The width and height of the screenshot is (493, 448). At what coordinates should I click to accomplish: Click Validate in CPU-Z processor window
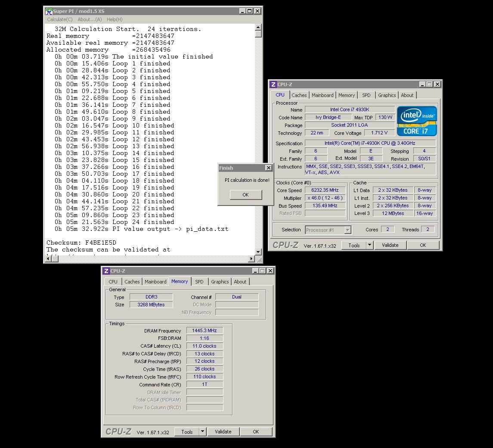[390, 246]
